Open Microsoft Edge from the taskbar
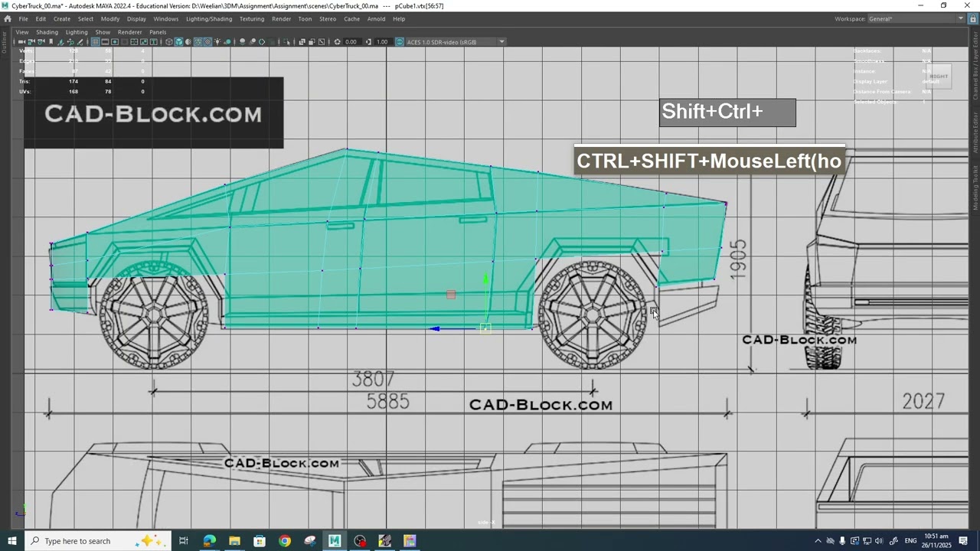 point(209,541)
